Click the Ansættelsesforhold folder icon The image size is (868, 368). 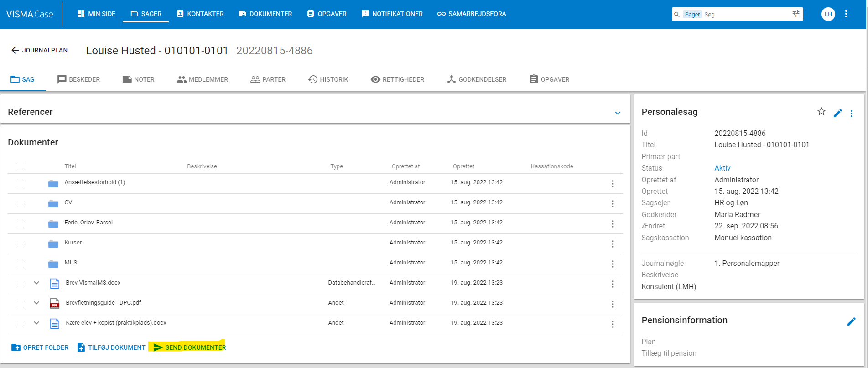pyautogui.click(x=53, y=184)
